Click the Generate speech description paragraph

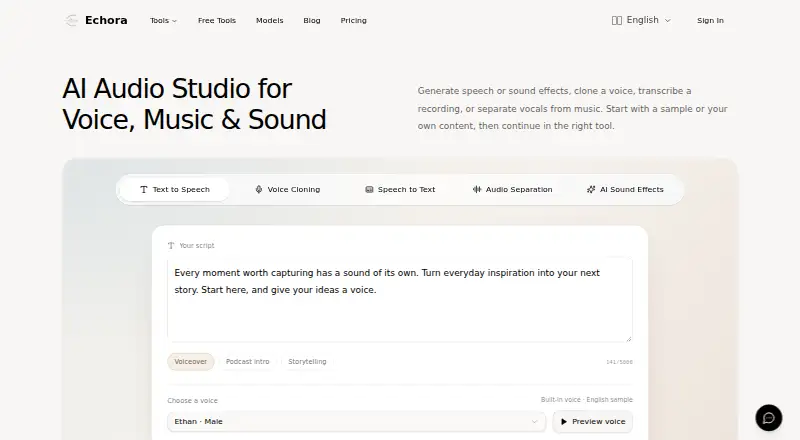click(x=572, y=108)
